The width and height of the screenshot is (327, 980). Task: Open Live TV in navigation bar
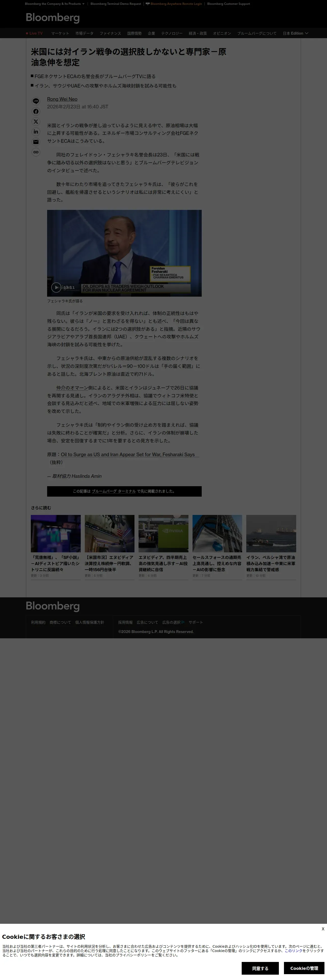point(34,34)
